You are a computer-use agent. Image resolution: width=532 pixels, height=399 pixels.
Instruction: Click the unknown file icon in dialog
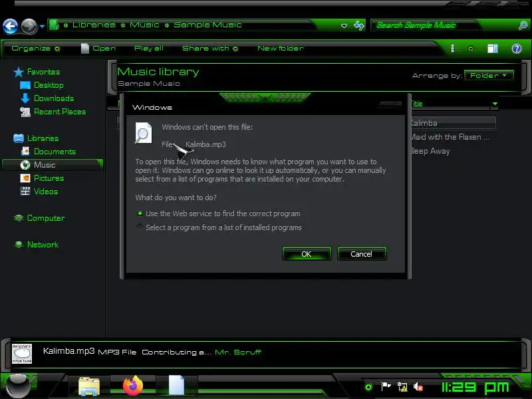click(144, 133)
